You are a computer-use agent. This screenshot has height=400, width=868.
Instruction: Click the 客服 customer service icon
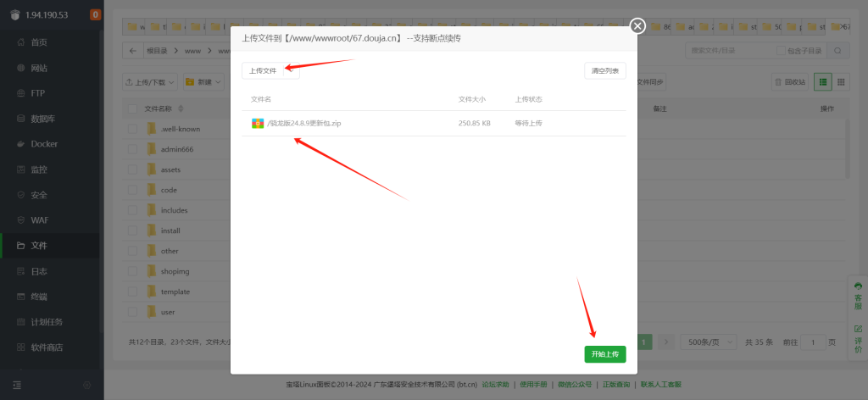click(858, 286)
